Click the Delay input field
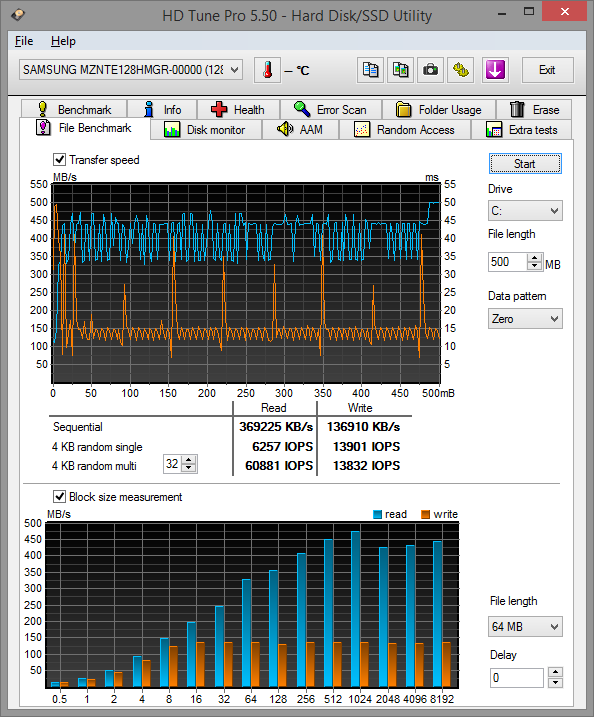594x717 pixels. pos(516,678)
